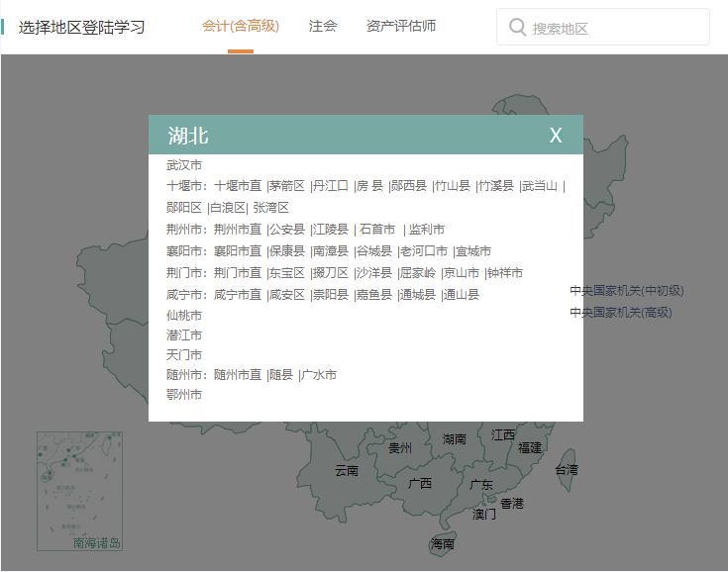This screenshot has height=572, width=728.
Task: Switch to the 会计(含高级) tab
Action: point(241,26)
